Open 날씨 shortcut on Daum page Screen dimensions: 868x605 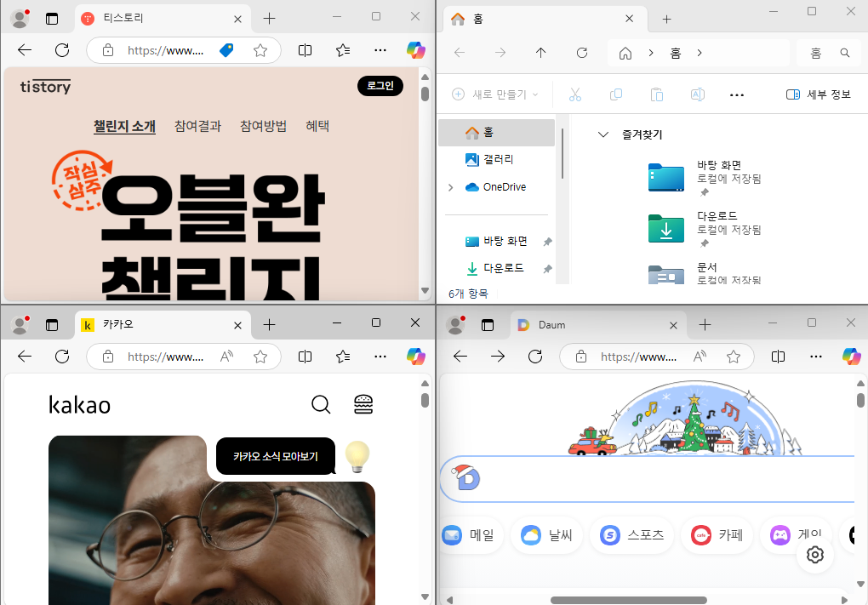tap(547, 535)
